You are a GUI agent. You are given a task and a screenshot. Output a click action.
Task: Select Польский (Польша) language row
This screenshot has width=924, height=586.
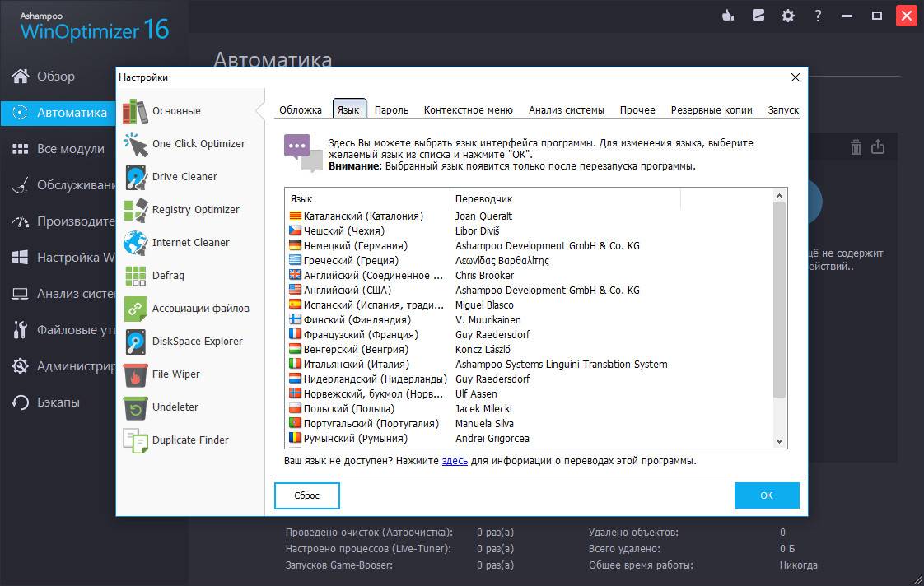click(x=529, y=409)
